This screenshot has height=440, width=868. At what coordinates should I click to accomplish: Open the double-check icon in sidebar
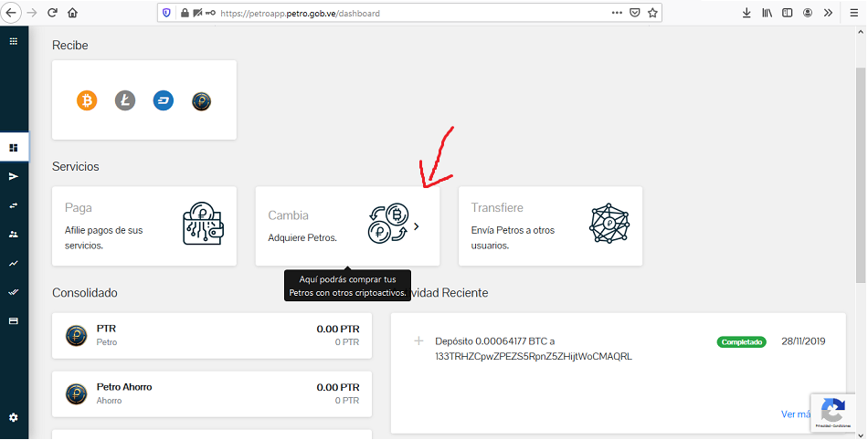click(x=14, y=292)
